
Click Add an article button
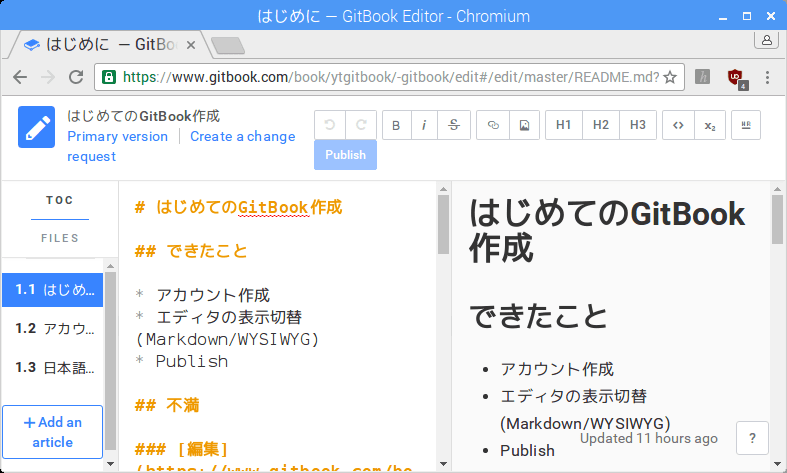coord(53,432)
